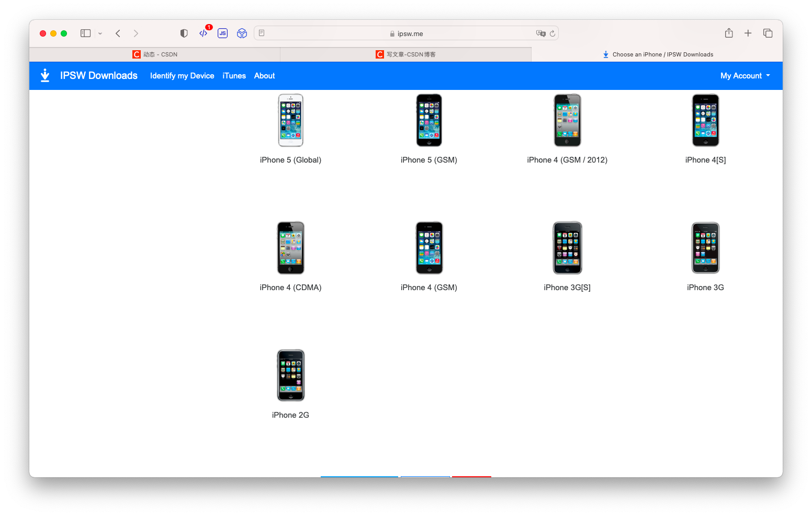Switch to the 写文章-CSDN博客 tab
Viewport: 812px width, 516px height.
[406, 54]
